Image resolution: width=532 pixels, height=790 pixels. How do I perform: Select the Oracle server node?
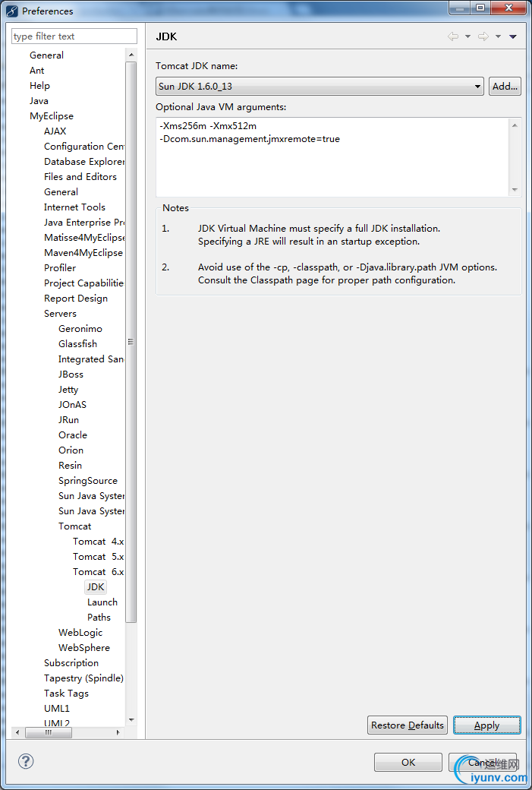[73, 434]
